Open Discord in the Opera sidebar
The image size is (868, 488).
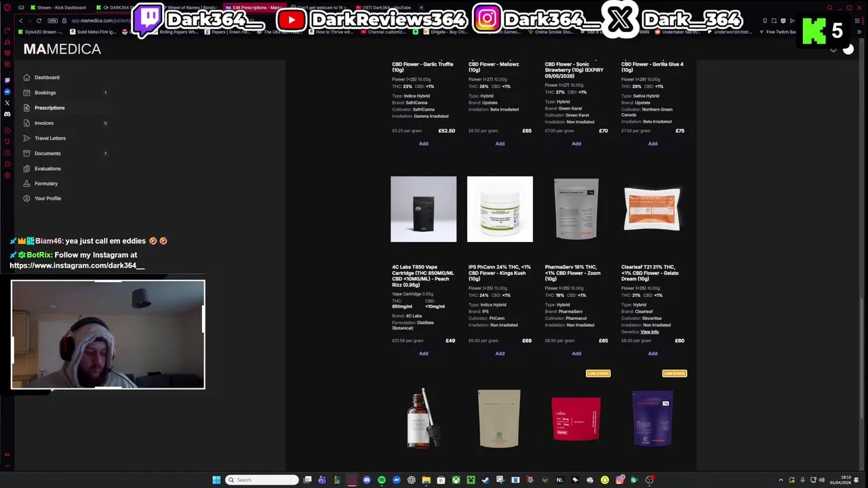[x=7, y=114]
